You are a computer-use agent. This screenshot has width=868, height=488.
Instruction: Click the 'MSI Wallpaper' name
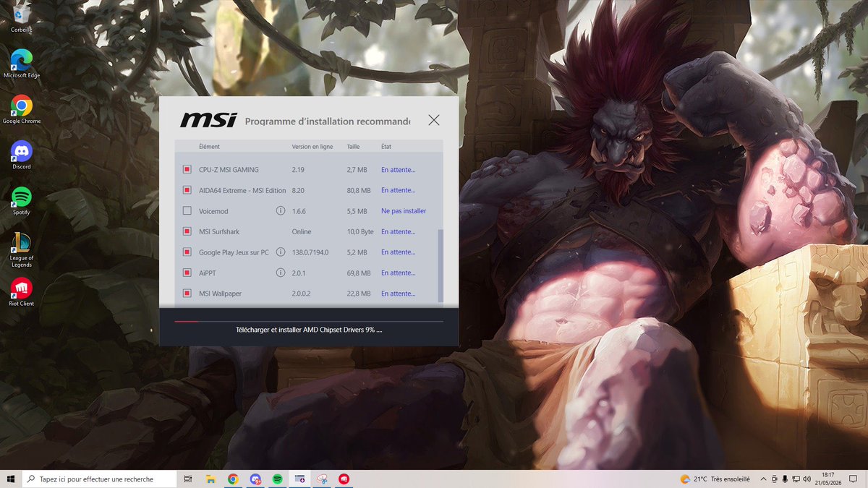point(220,294)
